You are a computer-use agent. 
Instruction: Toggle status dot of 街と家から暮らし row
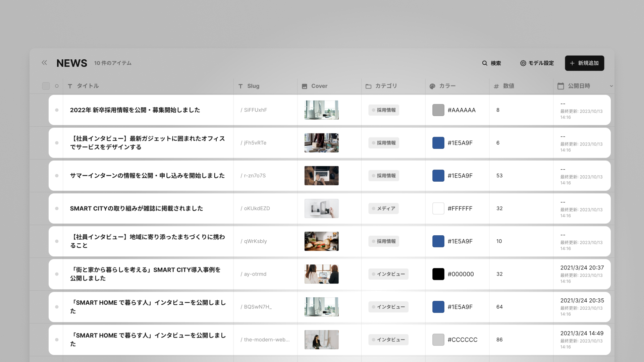pyautogui.click(x=57, y=274)
